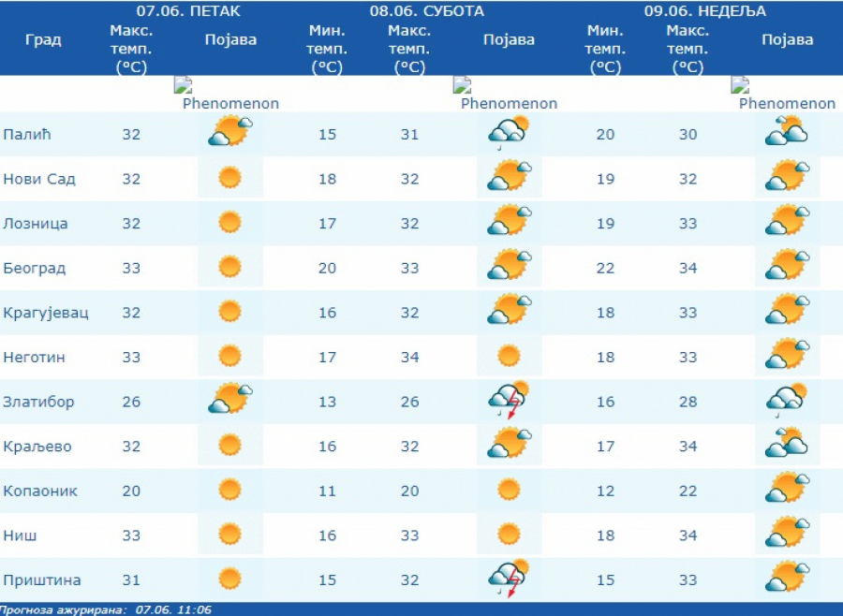Click Zlatibor Friday partly cloudy icon
Viewport: 843px width, 616px height.
coord(230,399)
